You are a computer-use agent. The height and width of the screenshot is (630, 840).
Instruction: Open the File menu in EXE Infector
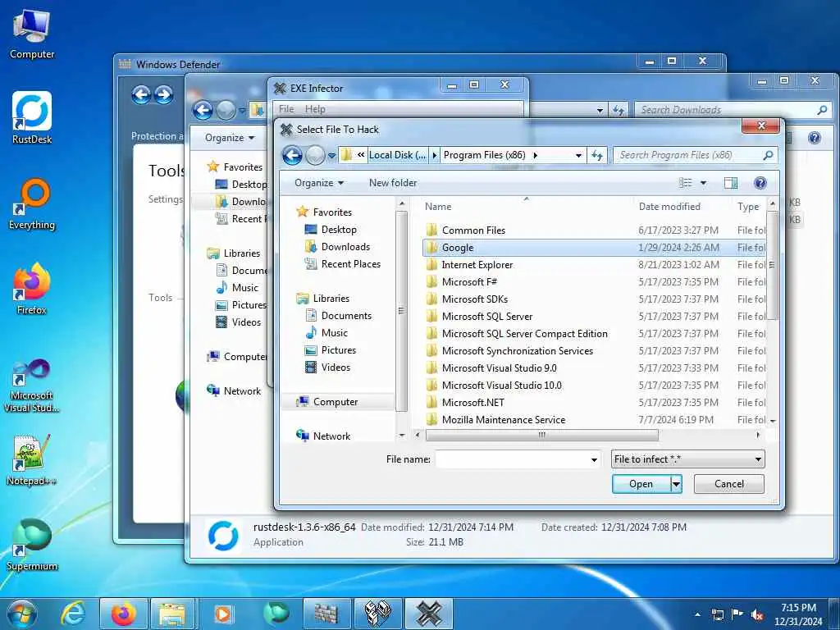pyautogui.click(x=286, y=109)
